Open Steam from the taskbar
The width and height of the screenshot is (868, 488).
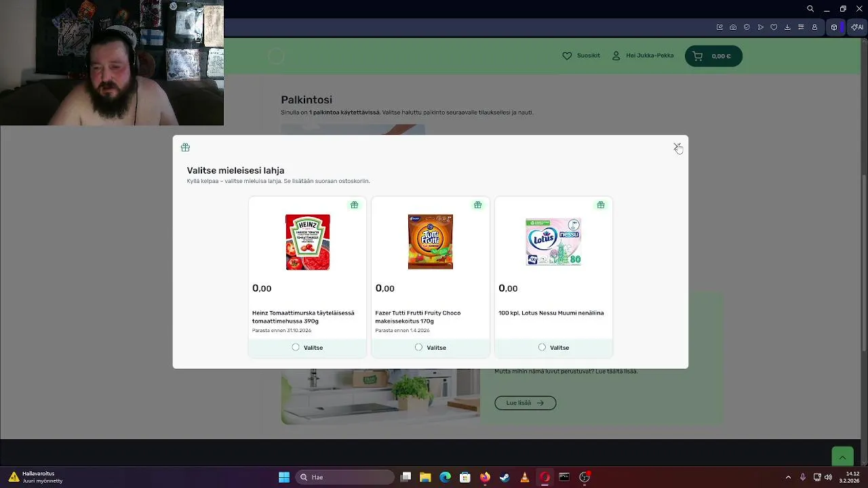(505, 477)
